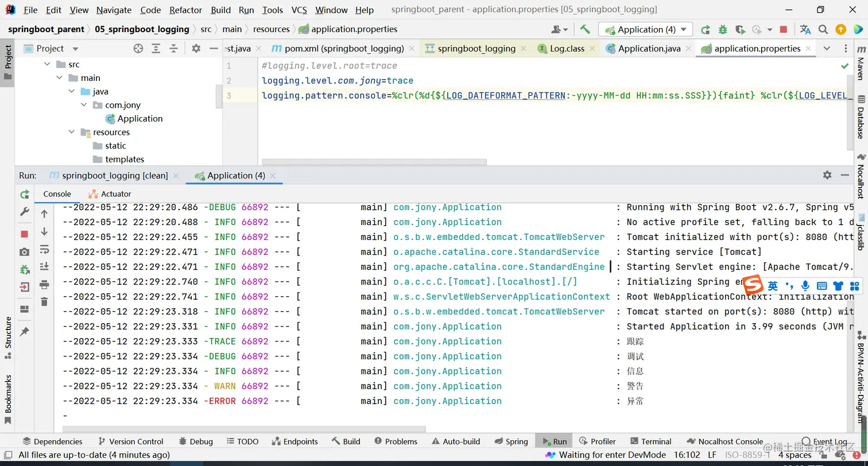
Task: Click the console scroll up arrow icon
Action: pyautogui.click(x=44, y=214)
